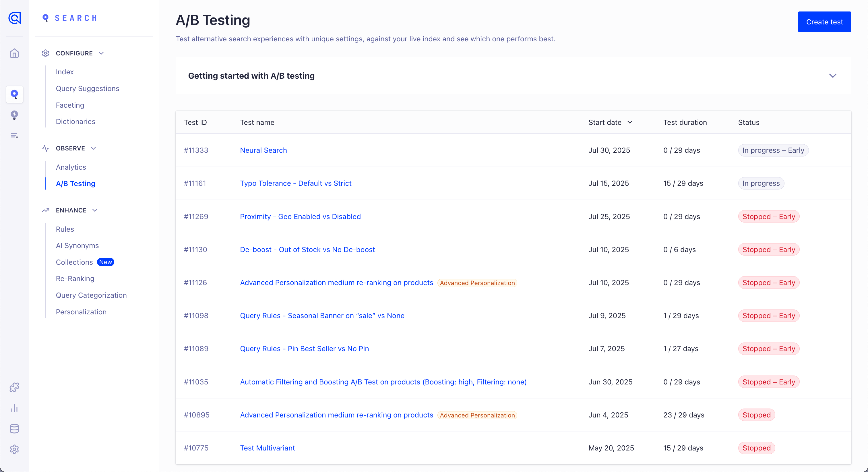868x472 pixels.
Task: Click the Algolia logo at top left
Action: [14, 18]
